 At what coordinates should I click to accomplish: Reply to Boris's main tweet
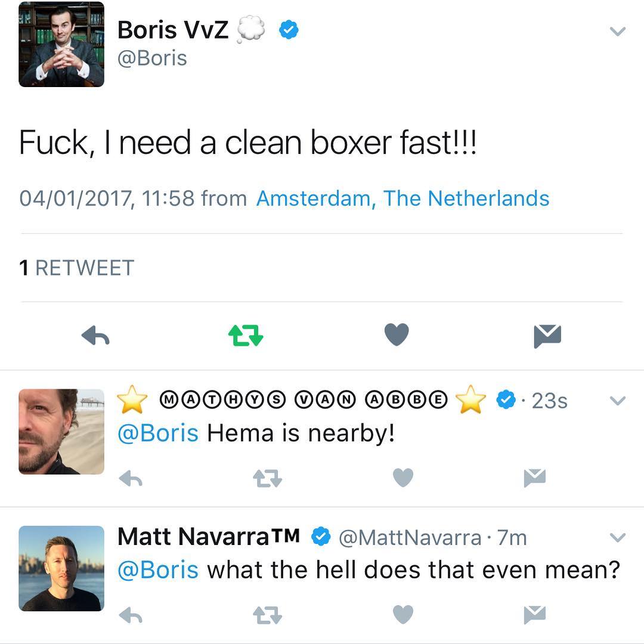[95, 336]
